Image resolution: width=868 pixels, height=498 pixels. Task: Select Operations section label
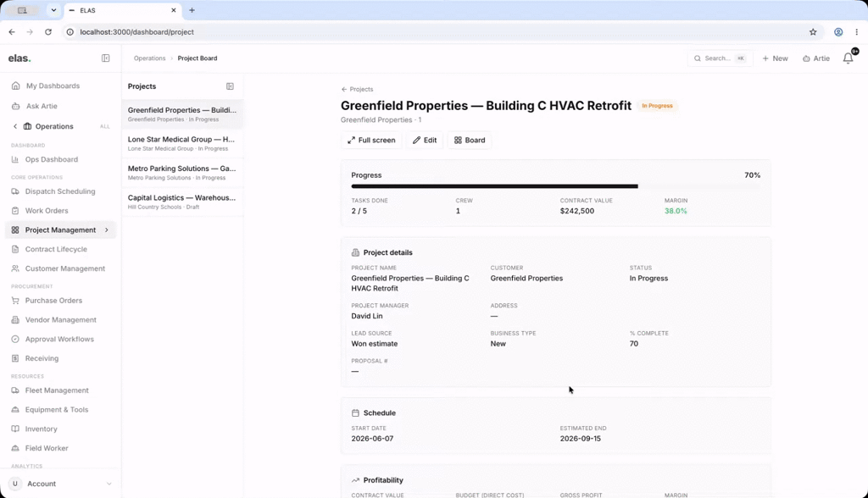point(54,126)
